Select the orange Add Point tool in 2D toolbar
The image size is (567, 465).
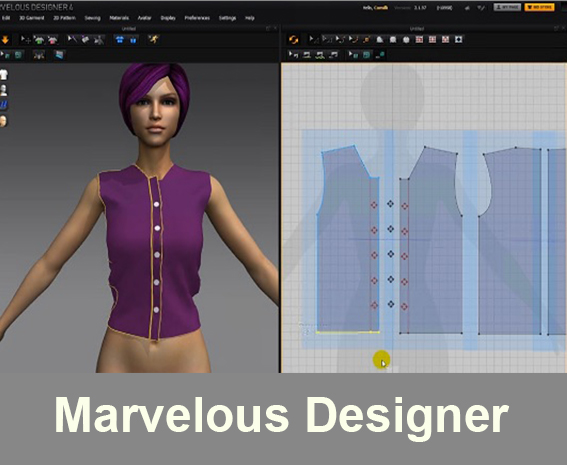[x=366, y=39]
